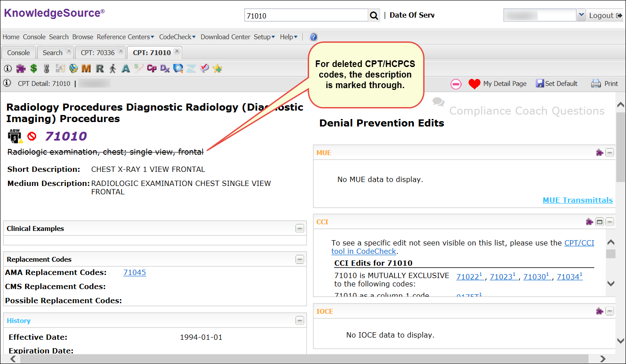This screenshot has height=364, width=626.
Task: Open replacement code 71045 link
Action: (134, 272)
